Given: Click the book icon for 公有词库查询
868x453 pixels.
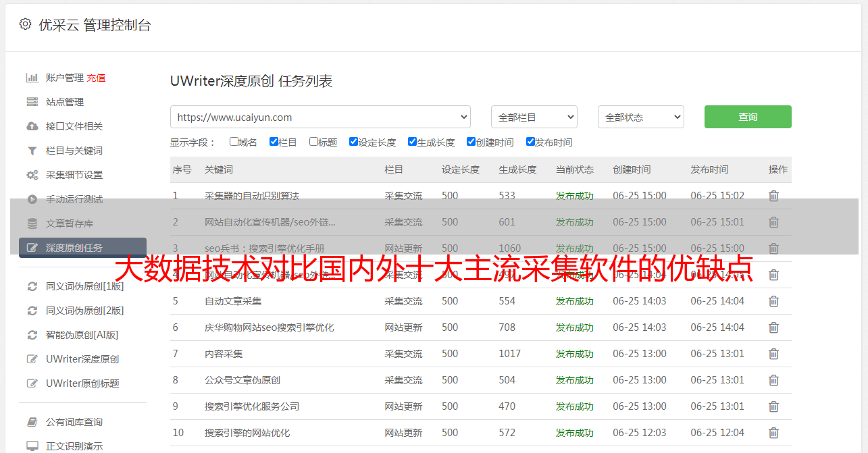Looking at the screenshot, I should click(32, 422).
